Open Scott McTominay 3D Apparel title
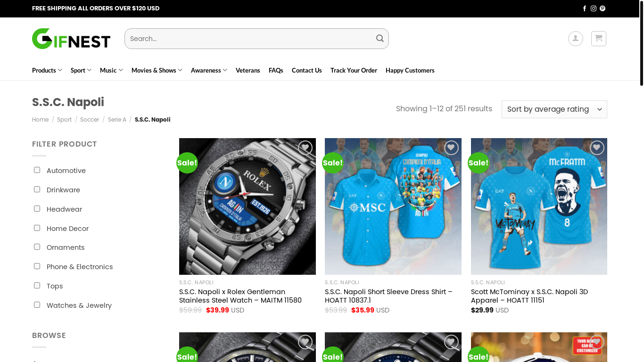The height and width of the screenshot is (362, 644). tap(529, 296)
